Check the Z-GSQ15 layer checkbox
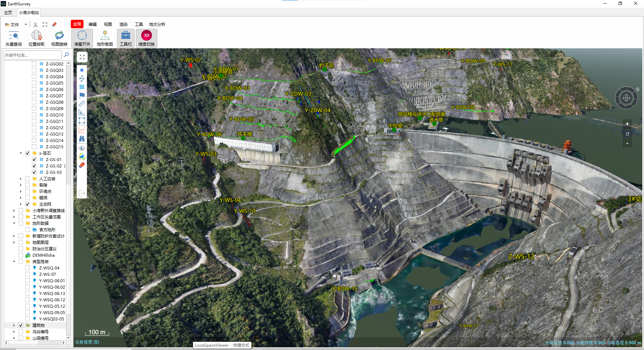Image resolution: width=644 pixels, height=350 pixels. coord(34,147)
